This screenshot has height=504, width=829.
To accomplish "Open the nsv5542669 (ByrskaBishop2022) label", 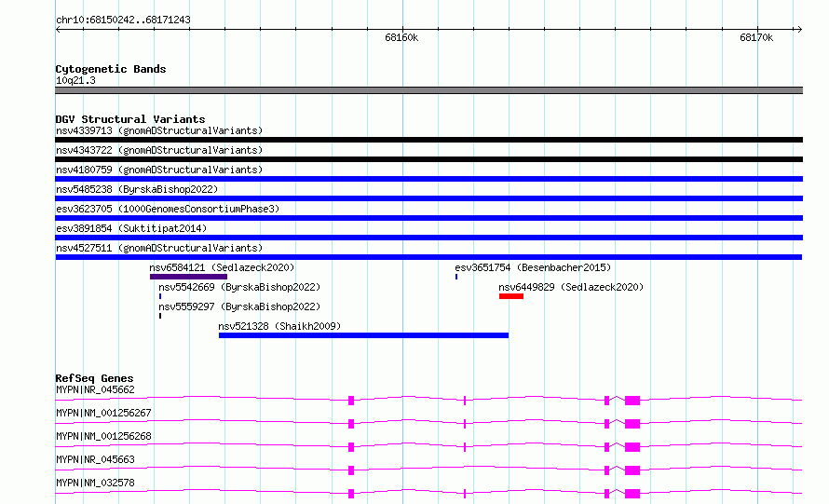I will point(239,287).
